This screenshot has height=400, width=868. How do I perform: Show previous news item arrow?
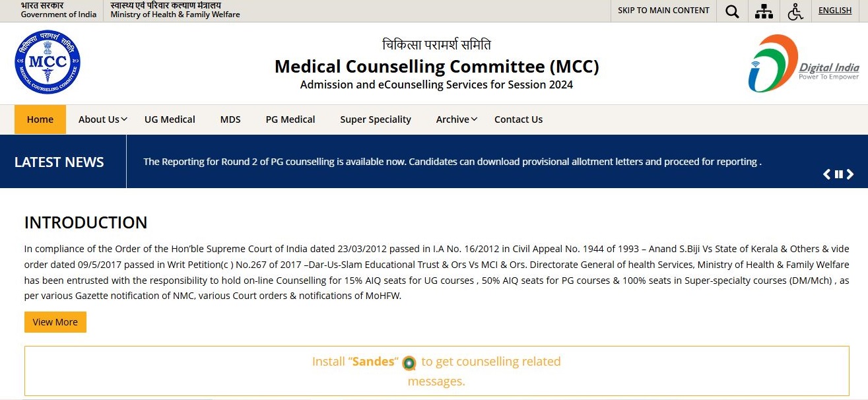coord(826,174)
